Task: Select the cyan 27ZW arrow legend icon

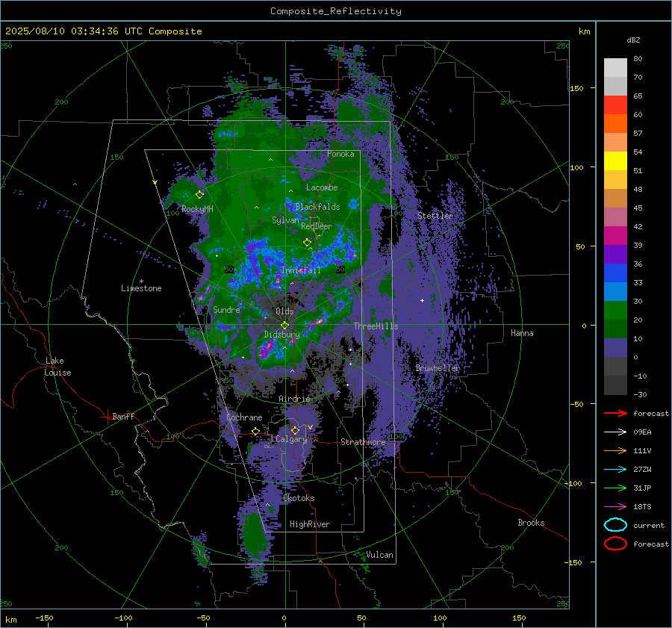Action: coord(615,470)
